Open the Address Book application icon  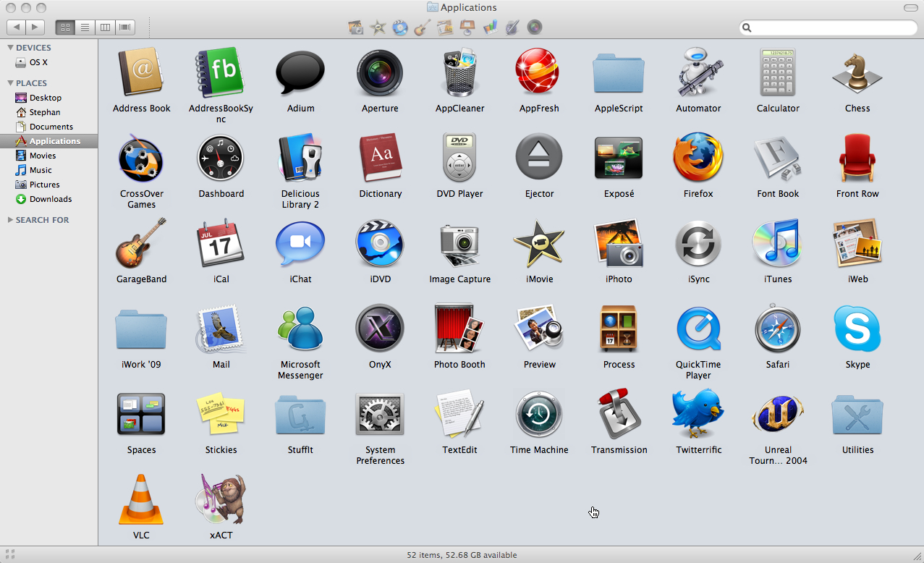(x=142, y=72)
